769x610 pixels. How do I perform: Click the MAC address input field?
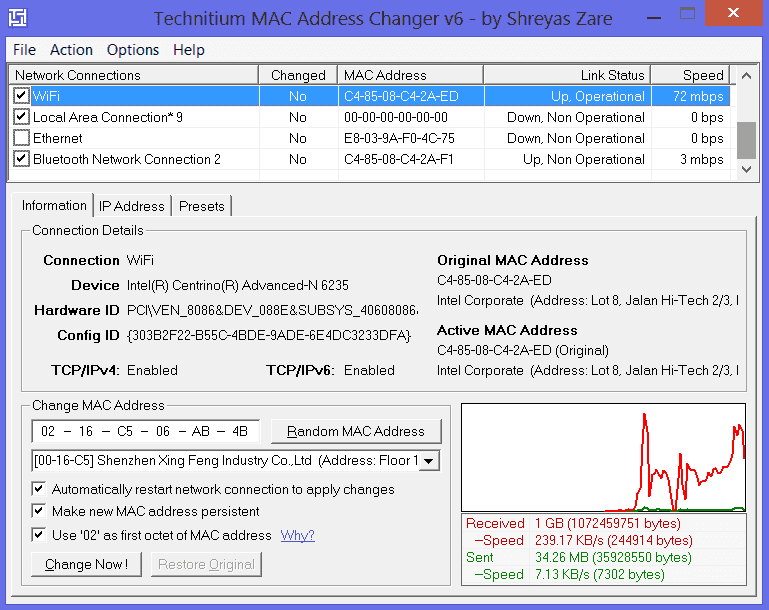pos(145,432)
